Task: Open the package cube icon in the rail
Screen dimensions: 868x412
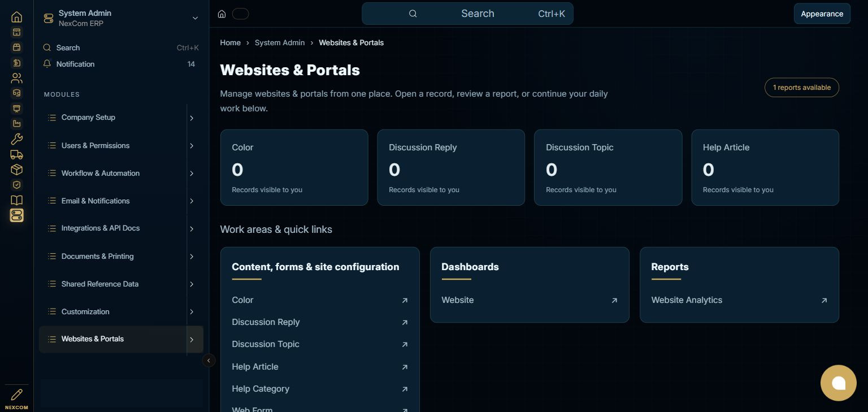Action: [16, 170]
